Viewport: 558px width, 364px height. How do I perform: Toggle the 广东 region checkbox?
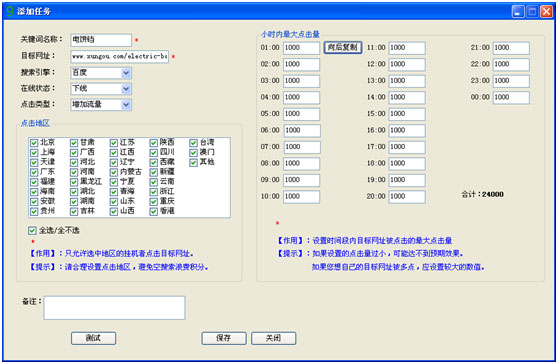click(34, 173)
